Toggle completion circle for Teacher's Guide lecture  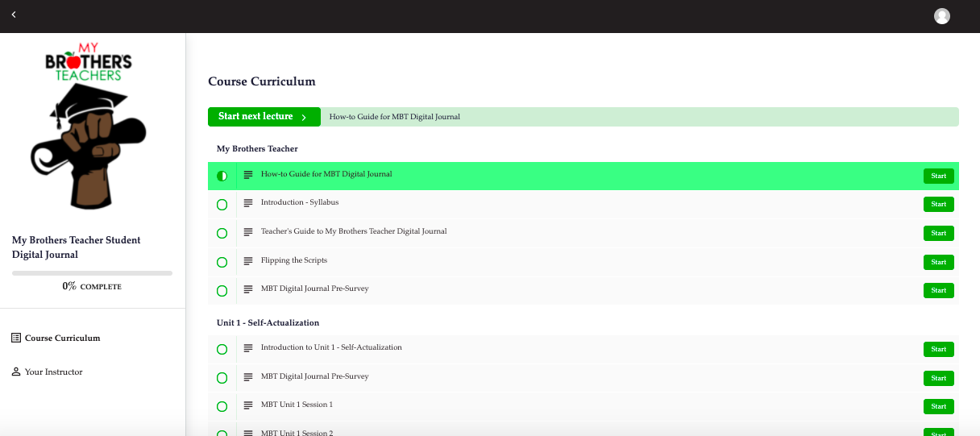coord(222,234)
